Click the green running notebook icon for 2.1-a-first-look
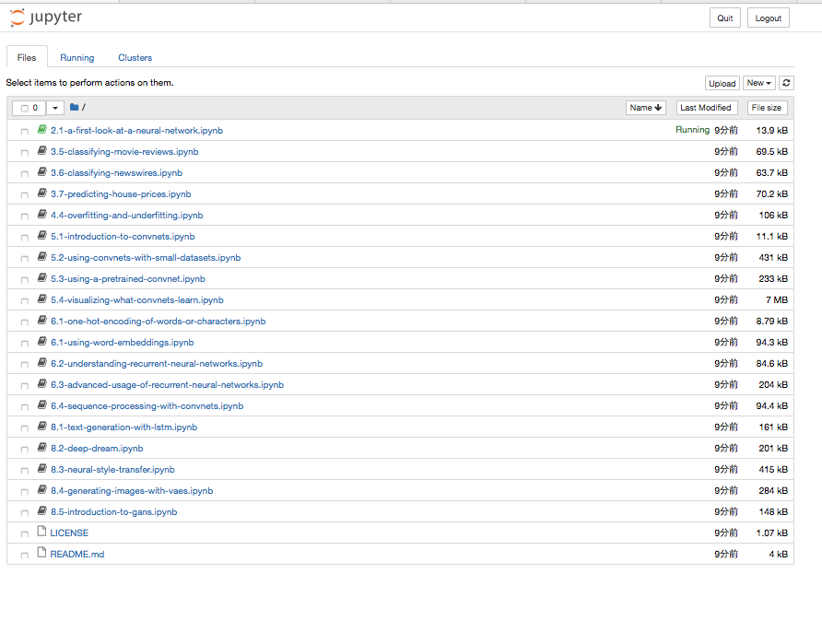Viewport: 822px width, 644px height. click(x=41, y=130)
